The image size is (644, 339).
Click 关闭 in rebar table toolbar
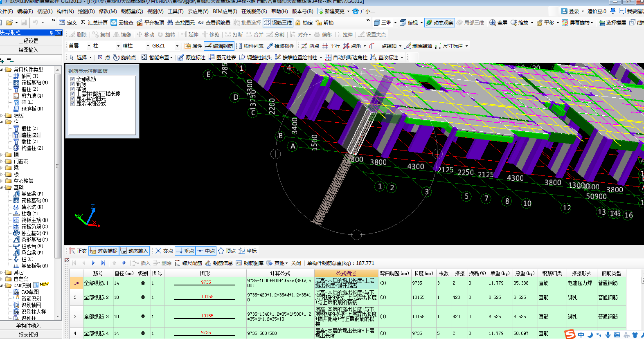pyautogui.click(x=296, y=263)
